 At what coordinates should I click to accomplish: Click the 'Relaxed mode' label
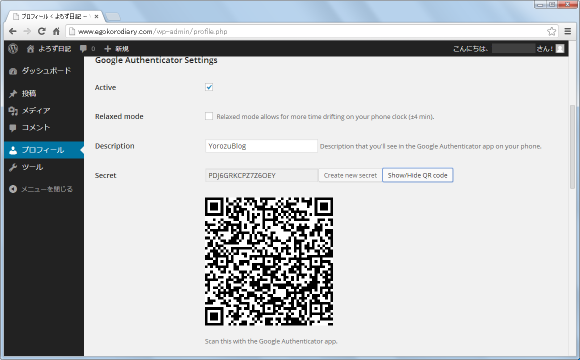pyautogui.click(x=119, y=116)
